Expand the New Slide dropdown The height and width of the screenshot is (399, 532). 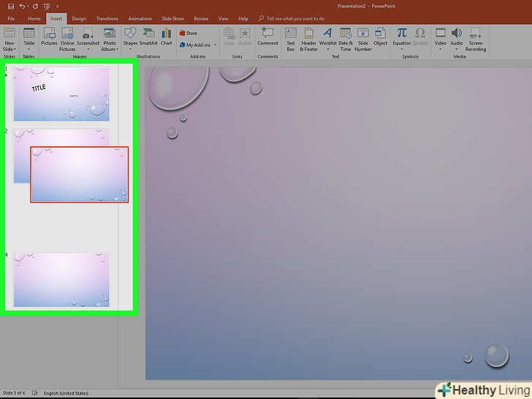9,49
